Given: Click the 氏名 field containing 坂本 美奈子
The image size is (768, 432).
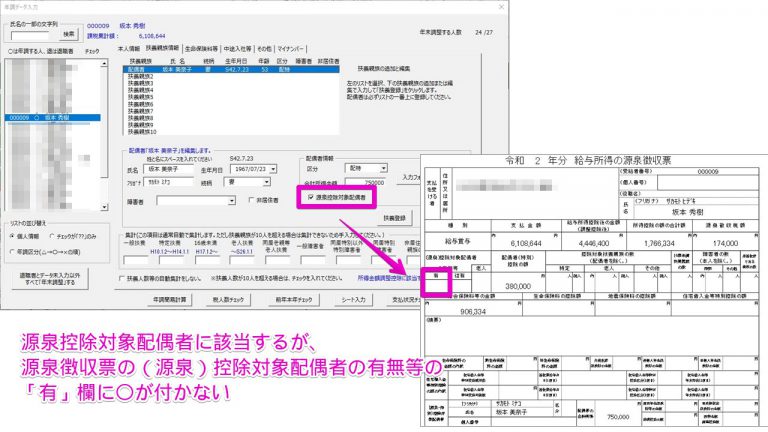Looking at the screenshot, I should click(x=168, y=169).
